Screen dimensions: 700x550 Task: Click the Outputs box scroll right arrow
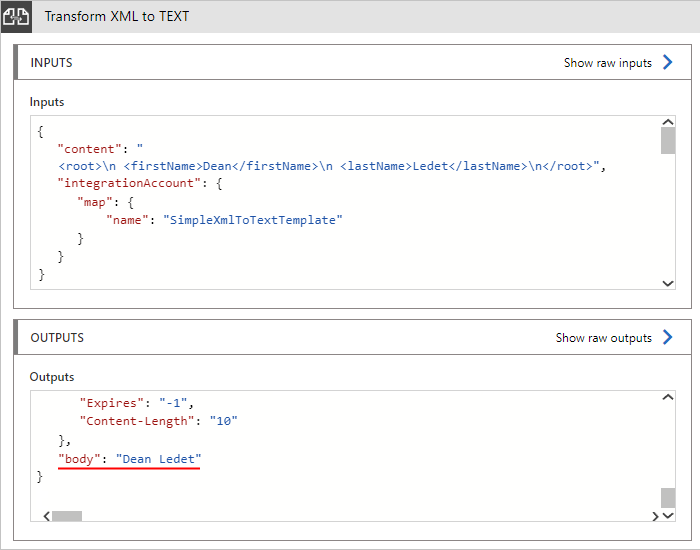tap(655, 516)
